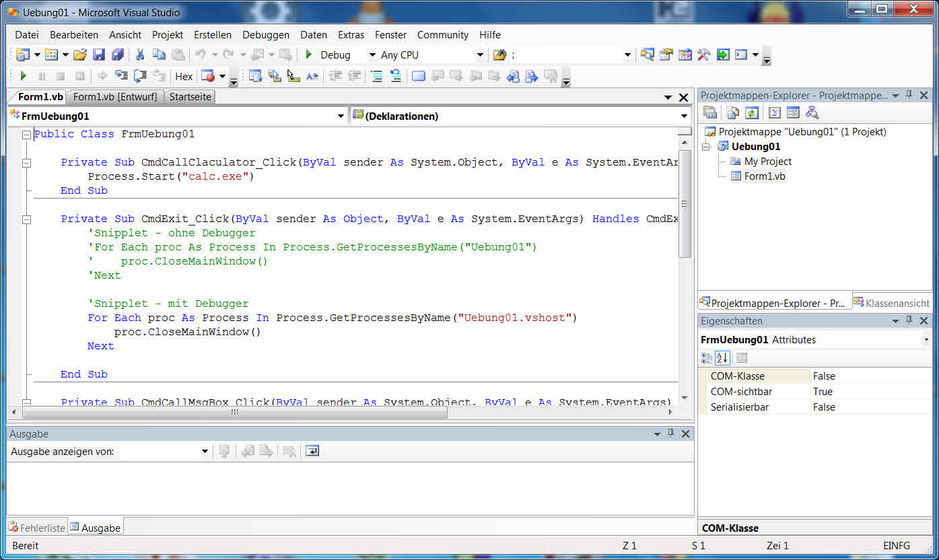Screen dimensions: 939x560
Task: Open the Ausgabe anzeigen von dropdown
Action: [x=205, y=451]
